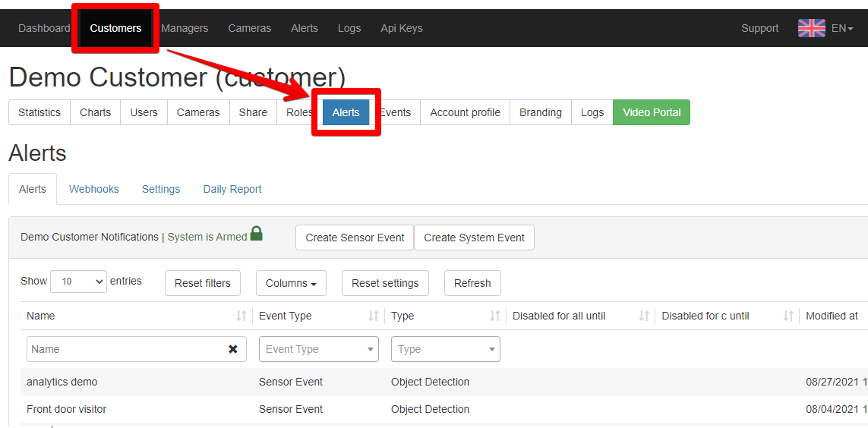Open the EN language selector dropdown
The image size is (868, 428).
pos(842,28)
